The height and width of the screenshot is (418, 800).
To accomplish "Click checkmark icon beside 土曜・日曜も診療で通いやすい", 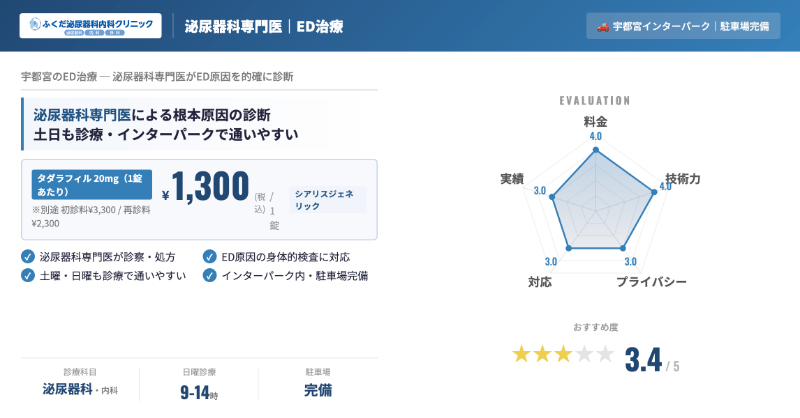I will pyautogui.click(x=28, y=275).
